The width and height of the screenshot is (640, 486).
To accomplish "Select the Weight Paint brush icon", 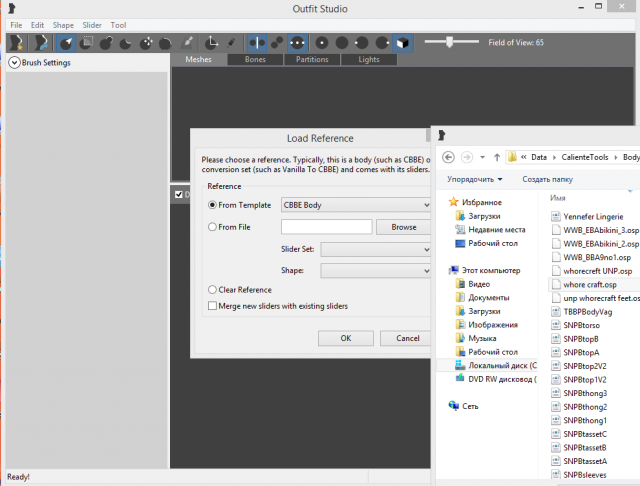I will click(188, 42).
